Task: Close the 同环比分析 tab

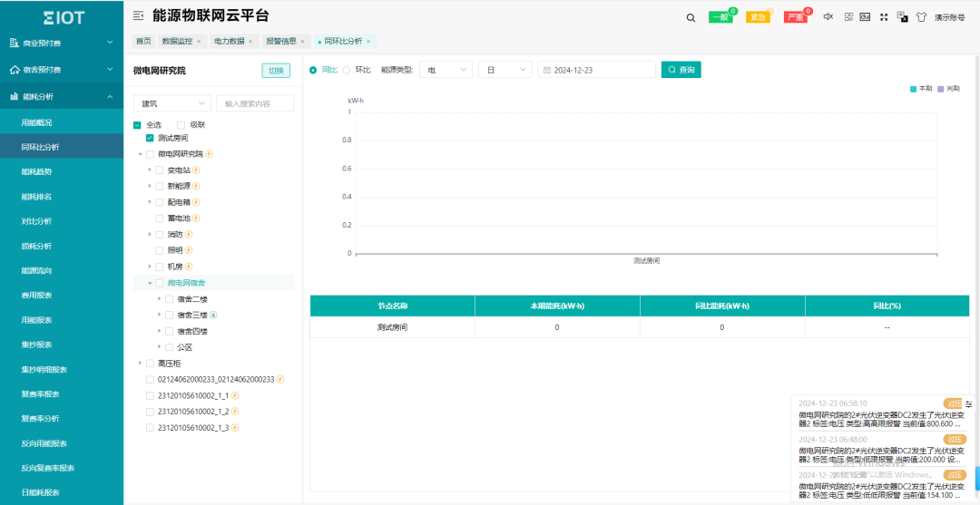Action: point(368,42)
